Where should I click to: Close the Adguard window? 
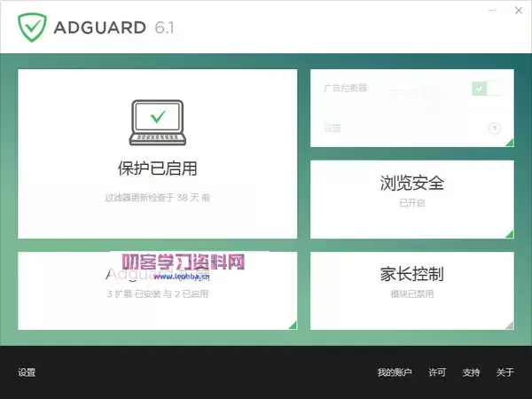[x=519, y=11]
